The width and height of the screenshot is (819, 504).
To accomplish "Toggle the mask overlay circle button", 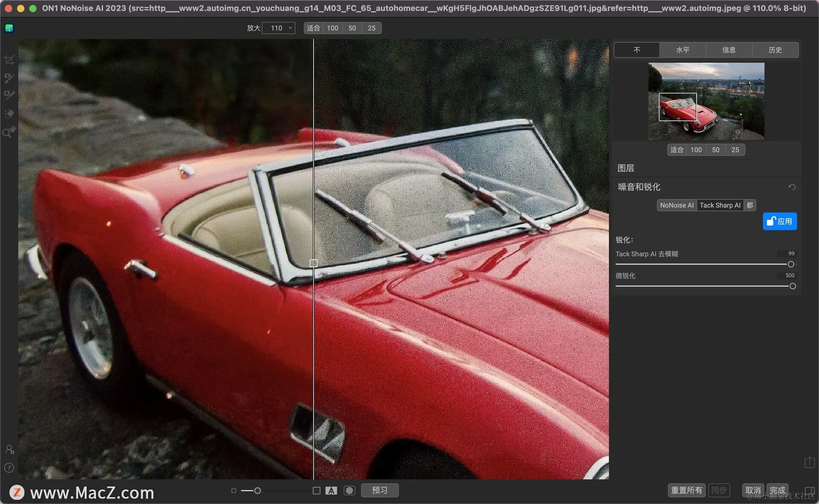I will point(349,491).
